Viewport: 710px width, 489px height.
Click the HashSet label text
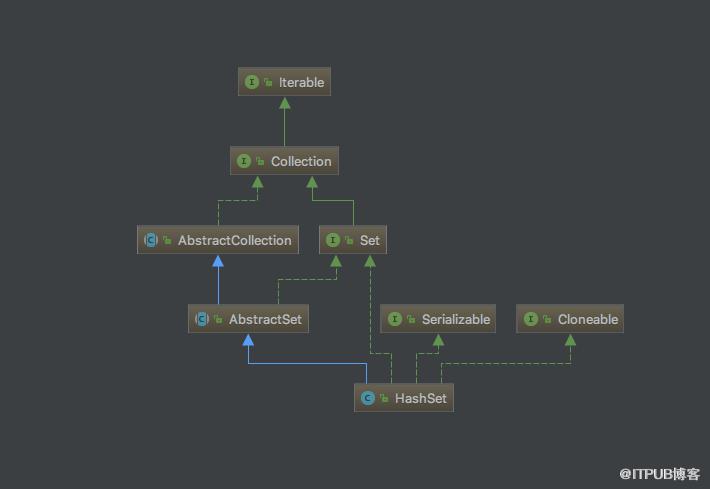point(421,398)
